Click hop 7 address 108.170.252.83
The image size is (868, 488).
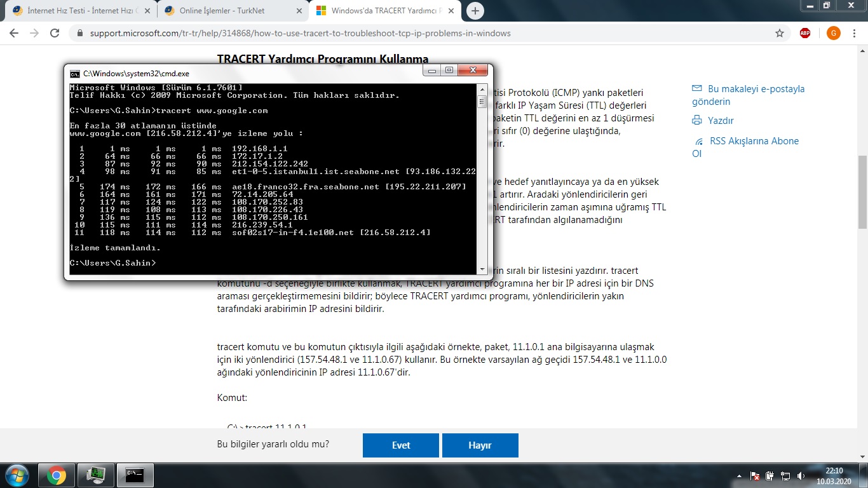pyautogui.click(x=268, y=202)
